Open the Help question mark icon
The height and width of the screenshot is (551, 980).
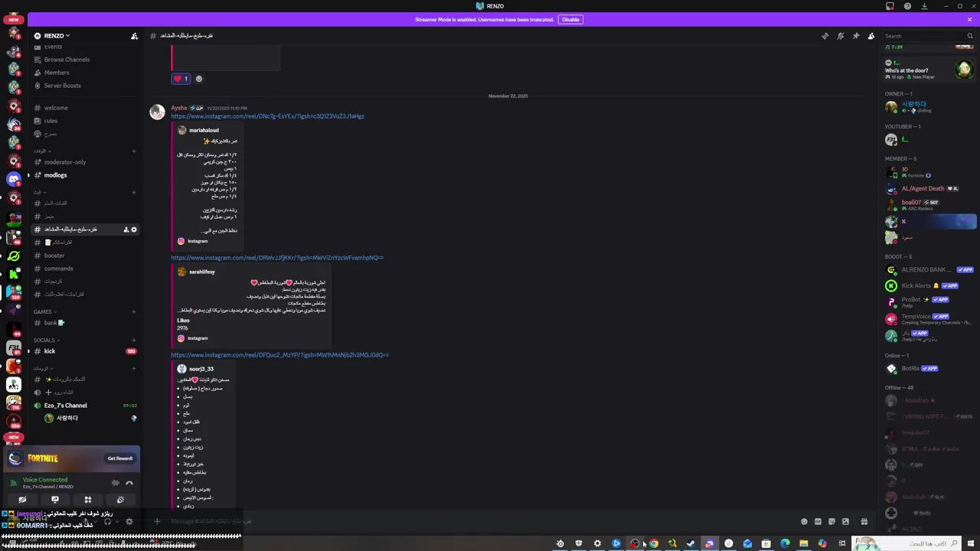tap(907, 6)
